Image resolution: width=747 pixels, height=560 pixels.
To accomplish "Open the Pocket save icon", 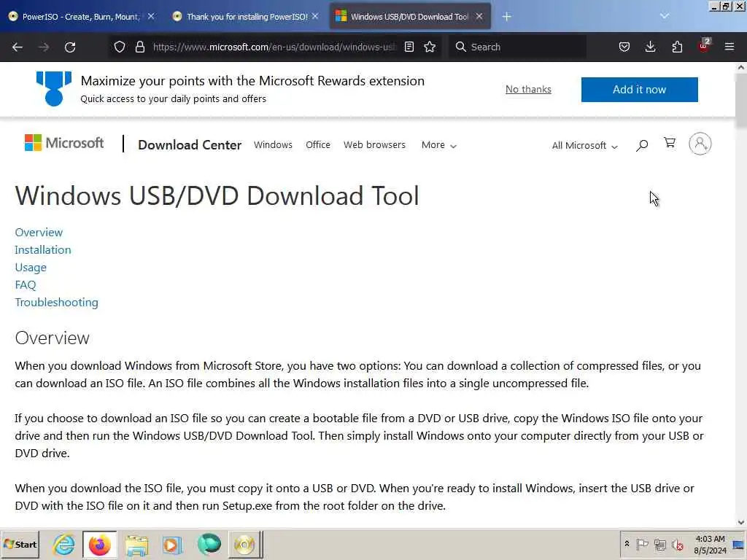I will tap(624, 47).
